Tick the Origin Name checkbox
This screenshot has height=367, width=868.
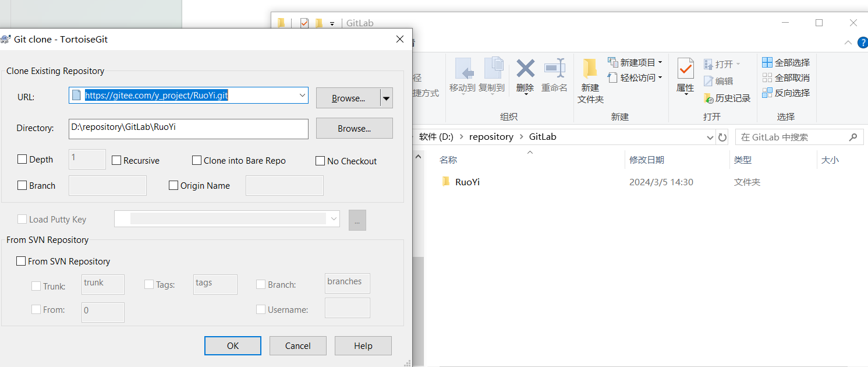pos(173,185)
